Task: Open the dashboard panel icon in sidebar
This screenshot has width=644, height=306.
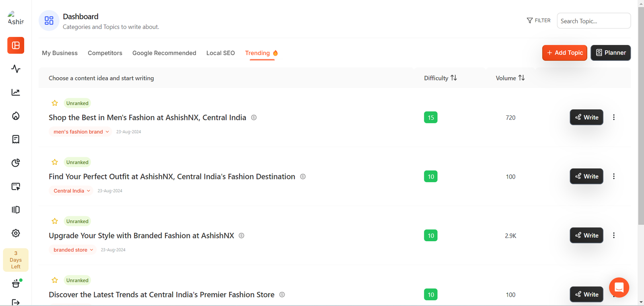Action: pos(16,45)
